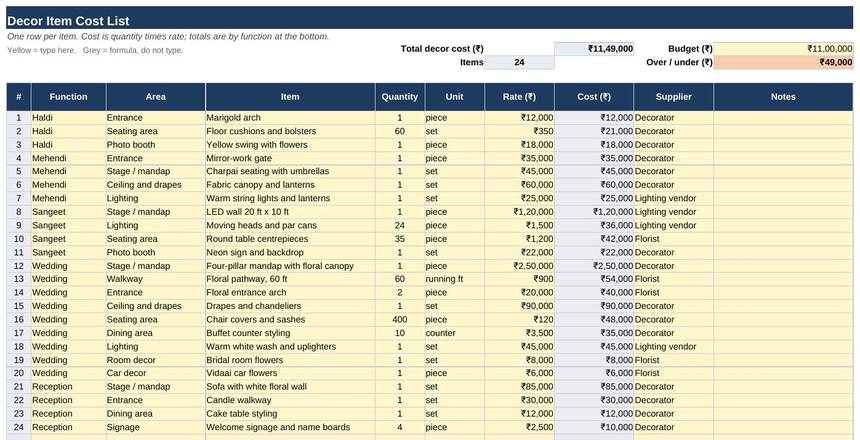860x440 pixels.
Task: Click the Marigold arch item cell
Action: pos(290,118)
